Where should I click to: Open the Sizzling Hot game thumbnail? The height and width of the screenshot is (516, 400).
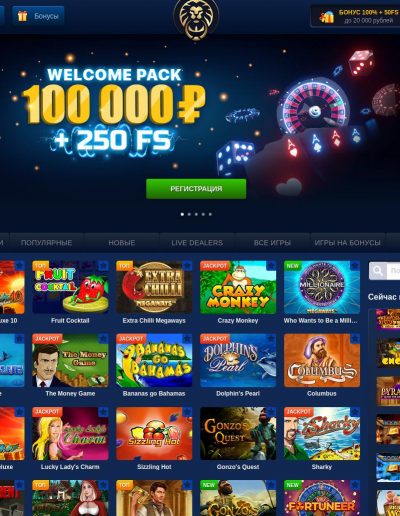click(x=154, y=433)
